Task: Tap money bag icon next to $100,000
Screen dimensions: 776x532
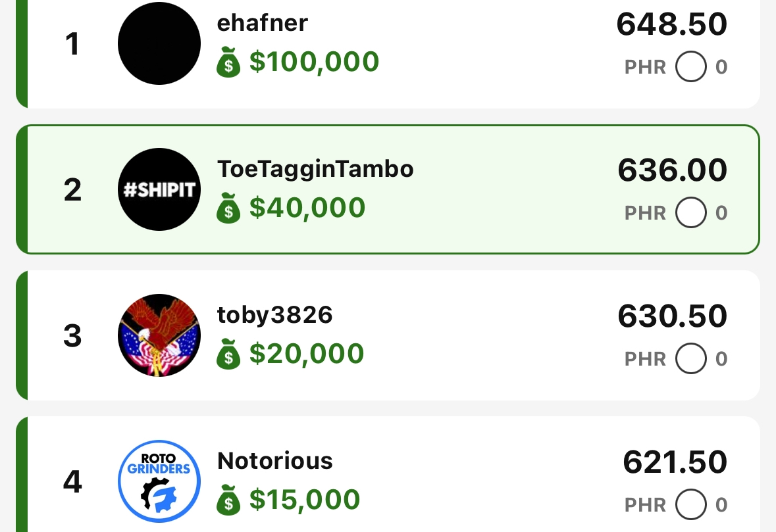Action: pyautogui.click(x=228, y=64)
